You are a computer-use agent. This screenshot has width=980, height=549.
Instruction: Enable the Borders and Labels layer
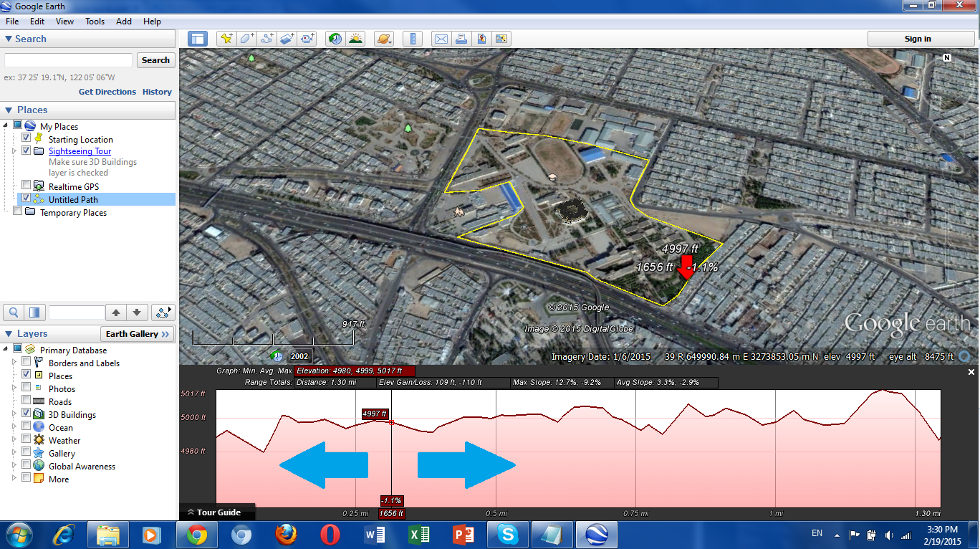pos(27,363)
